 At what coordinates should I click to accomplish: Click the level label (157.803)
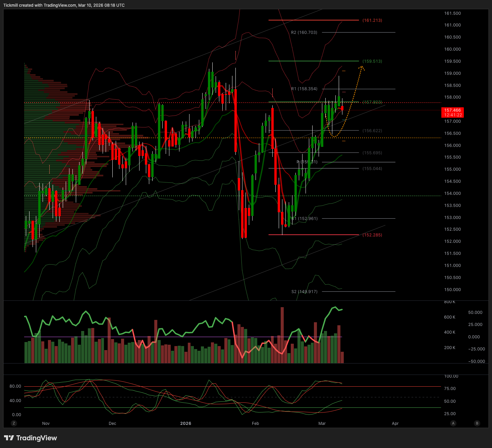372,102
